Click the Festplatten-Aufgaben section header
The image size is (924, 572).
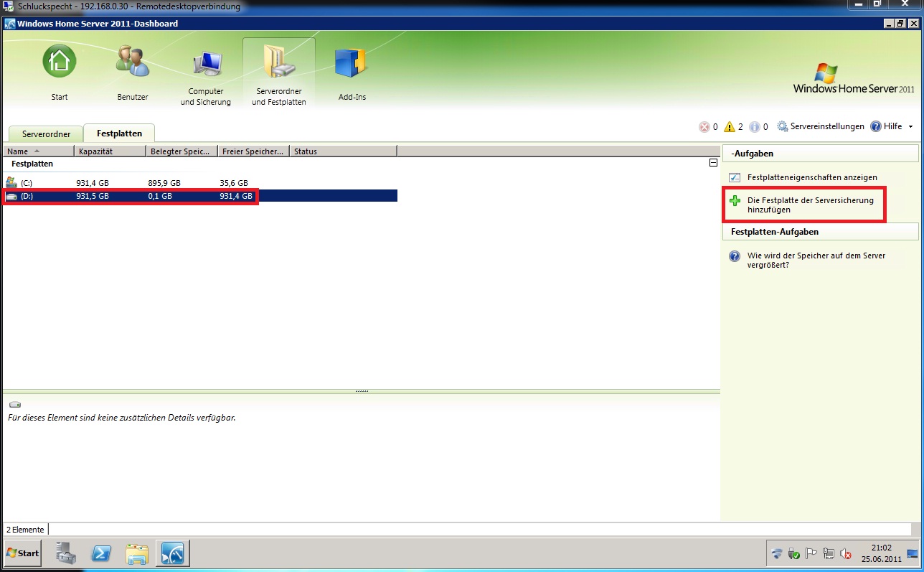coord(820,232)
